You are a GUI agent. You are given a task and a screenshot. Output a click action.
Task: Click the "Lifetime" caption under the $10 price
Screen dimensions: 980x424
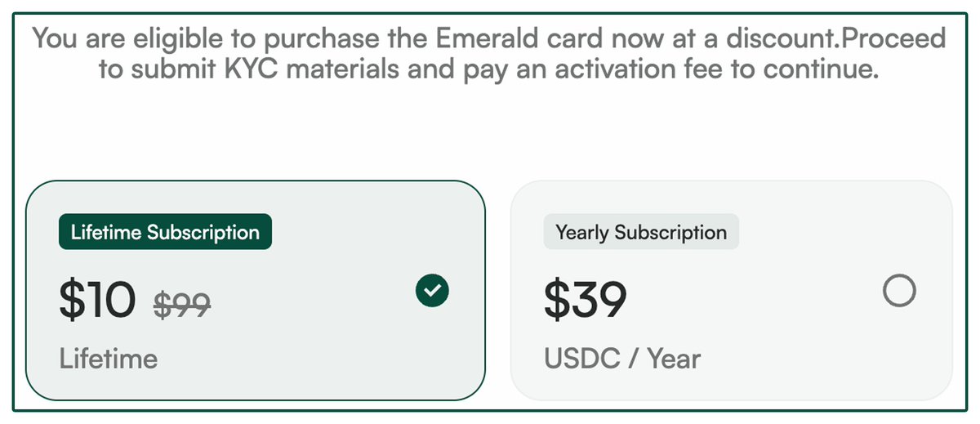pyautogui.click(x=109, y=358)
